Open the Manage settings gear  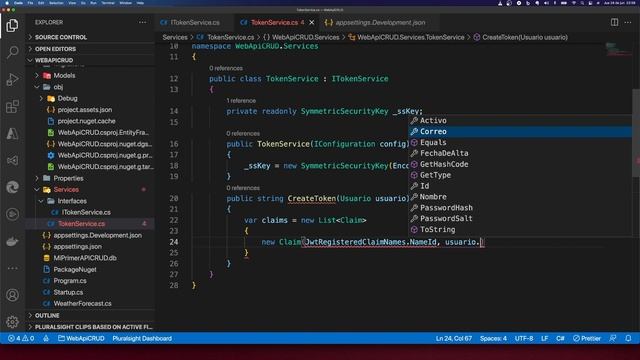point(12,322)
